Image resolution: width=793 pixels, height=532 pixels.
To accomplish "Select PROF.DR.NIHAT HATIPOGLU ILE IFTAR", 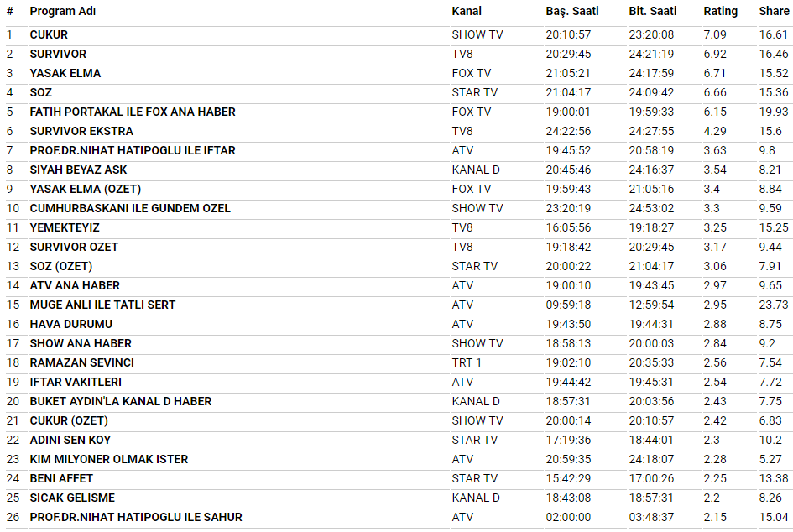I will pyautogui.click(x=133, y=150).
